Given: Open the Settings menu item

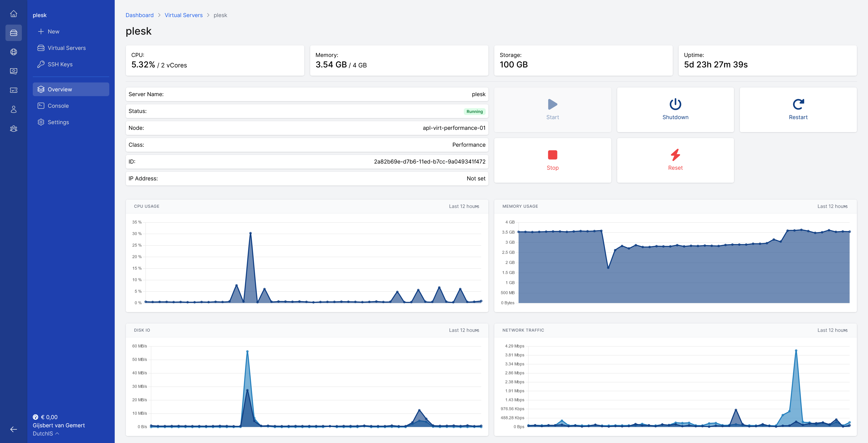Looking at the screenshot, I should [58, 122].
